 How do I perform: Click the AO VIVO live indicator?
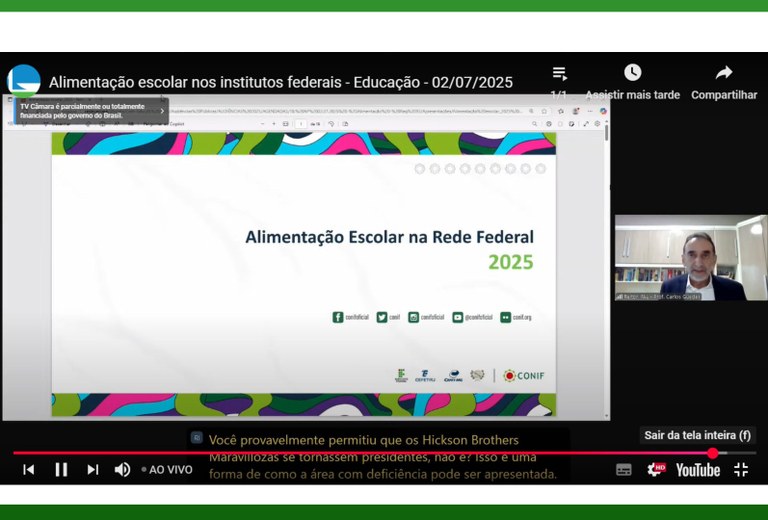click(x=167, y=469)
